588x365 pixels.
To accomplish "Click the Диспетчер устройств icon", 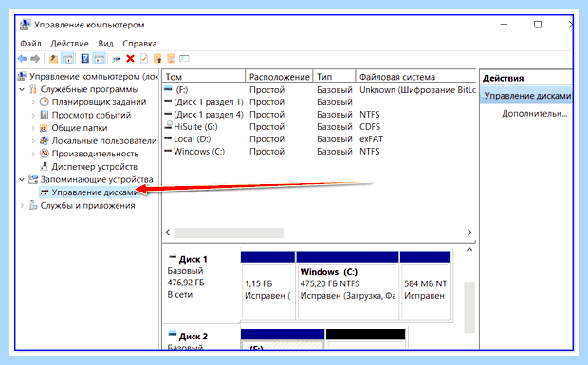I will 45,166.
